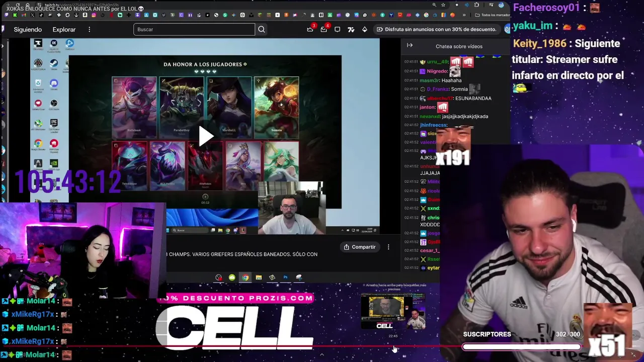Screen dimensions: 644x362
Task: Click the Chatea sobre vídeos header
Action: click(459, 46)
